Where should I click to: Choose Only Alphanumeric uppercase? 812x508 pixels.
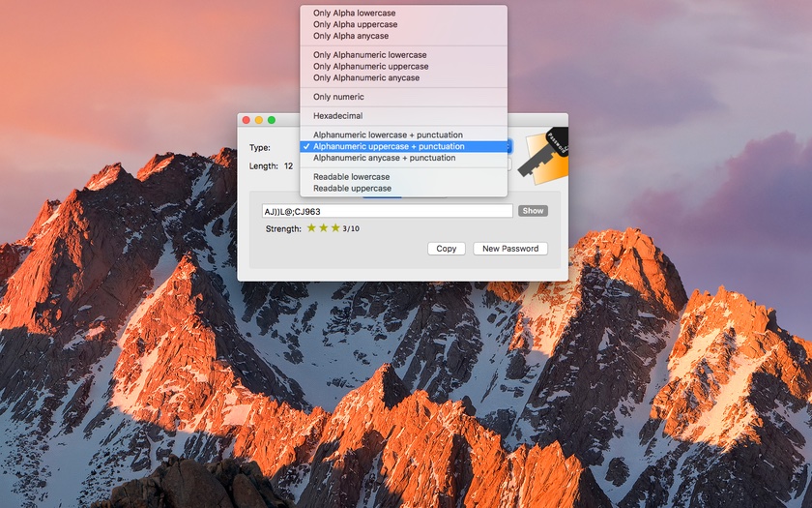(370, 67)
